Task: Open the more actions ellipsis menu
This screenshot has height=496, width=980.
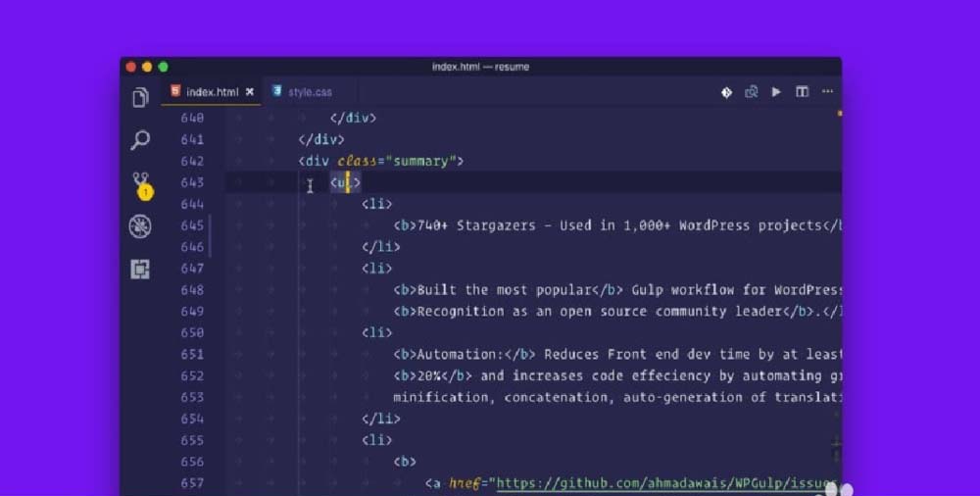Action: click(x=827, y=91)
